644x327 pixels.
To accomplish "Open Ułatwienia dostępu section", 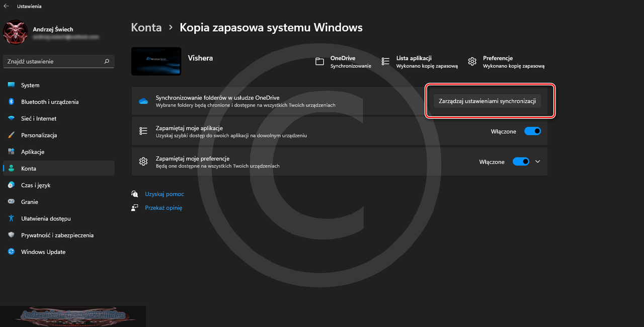I will 59,218.
